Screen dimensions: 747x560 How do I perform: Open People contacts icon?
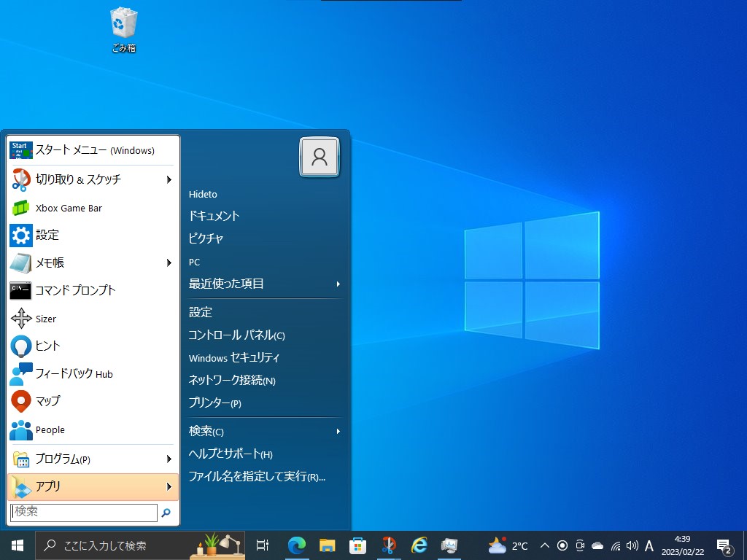pos(21,429)
